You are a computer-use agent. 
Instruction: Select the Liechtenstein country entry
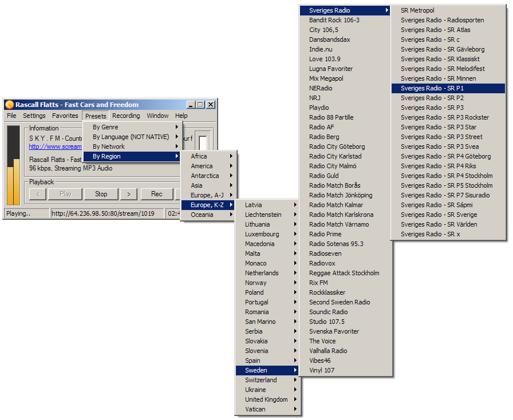pyautogui.click(x=267, y=215)
